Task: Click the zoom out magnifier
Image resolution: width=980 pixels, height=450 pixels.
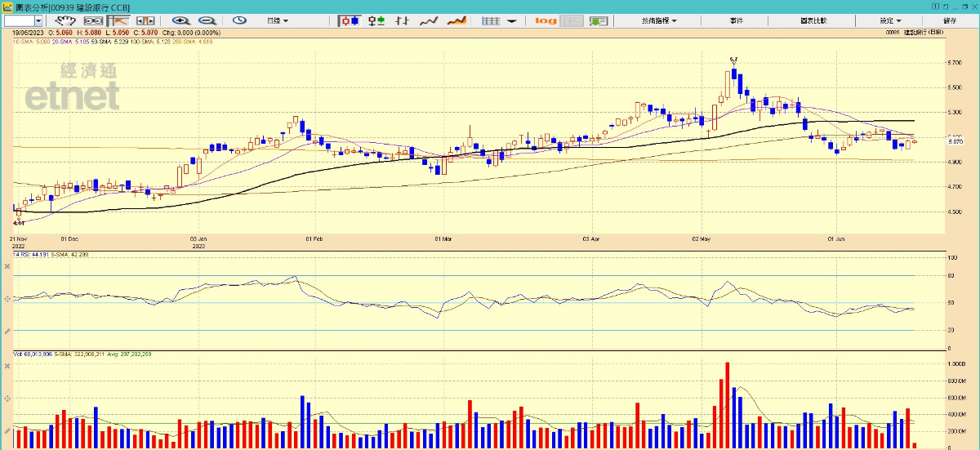Action: point(207,20)
